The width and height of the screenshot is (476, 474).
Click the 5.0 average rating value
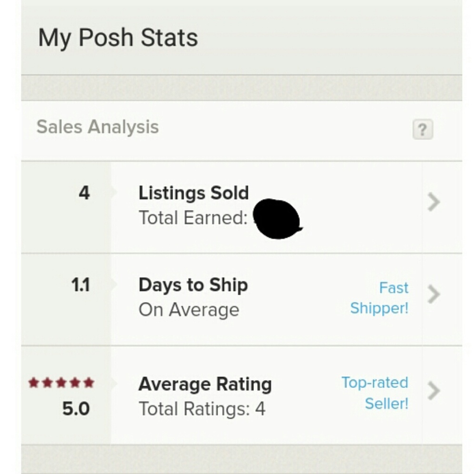(x=76, y=408)
